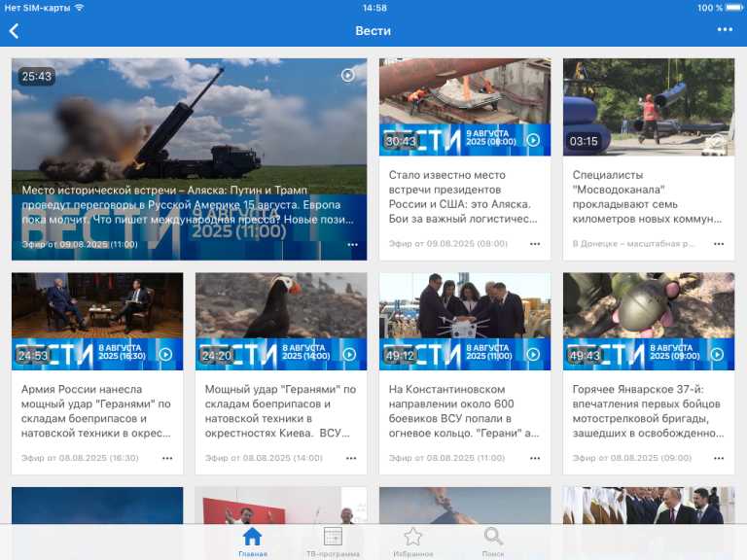The width and height of the screenshot is (747, 560).
Task: Play the 8 August 09:00 Vesti broadcast
Action: click(x=717, y=354)
